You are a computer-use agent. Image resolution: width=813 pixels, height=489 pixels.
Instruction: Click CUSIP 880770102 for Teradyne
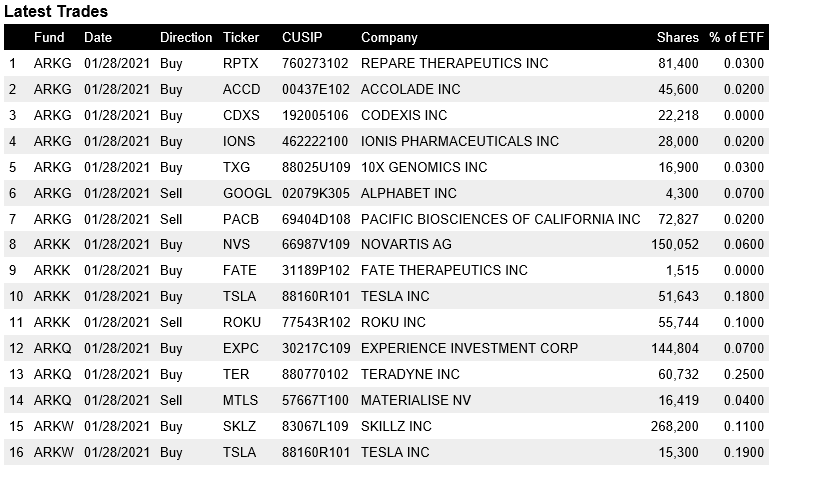(315, 374)
